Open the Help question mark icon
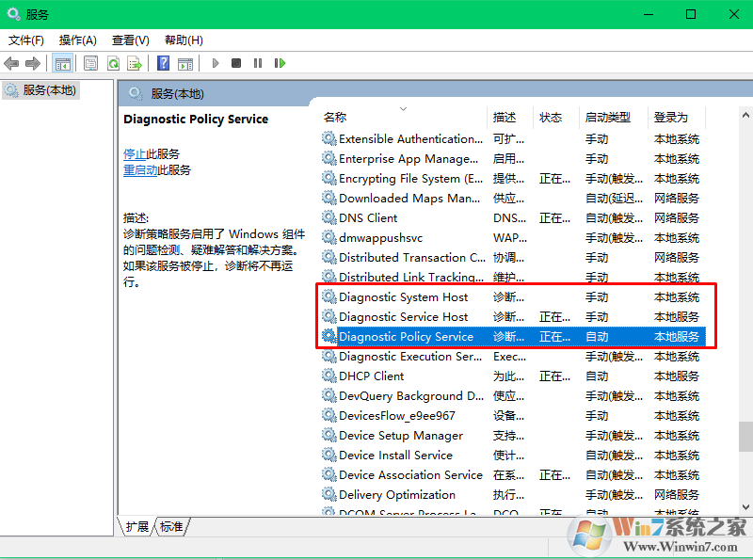Screen dimensions: 753x560 (163, 63)
